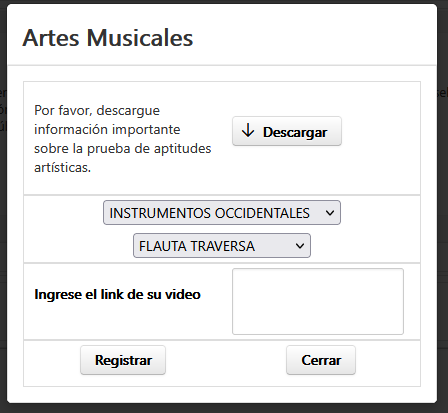Change the selected instrument from FLAUTA TRAVERSA
Viewport: 448px width, 413px height.
tap(222, 246)
